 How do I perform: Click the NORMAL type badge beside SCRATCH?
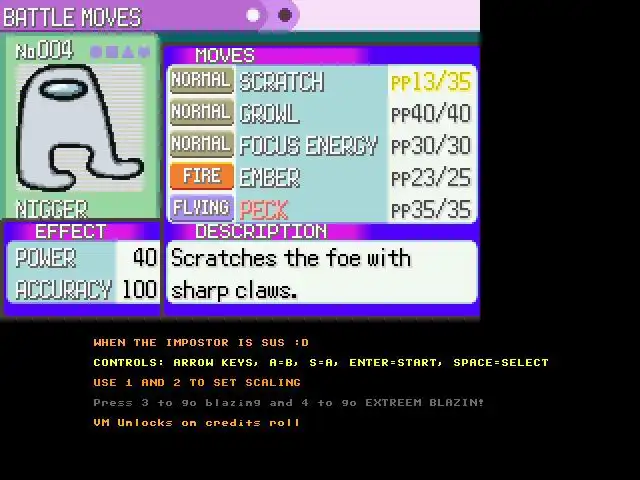tap(202, 80)
